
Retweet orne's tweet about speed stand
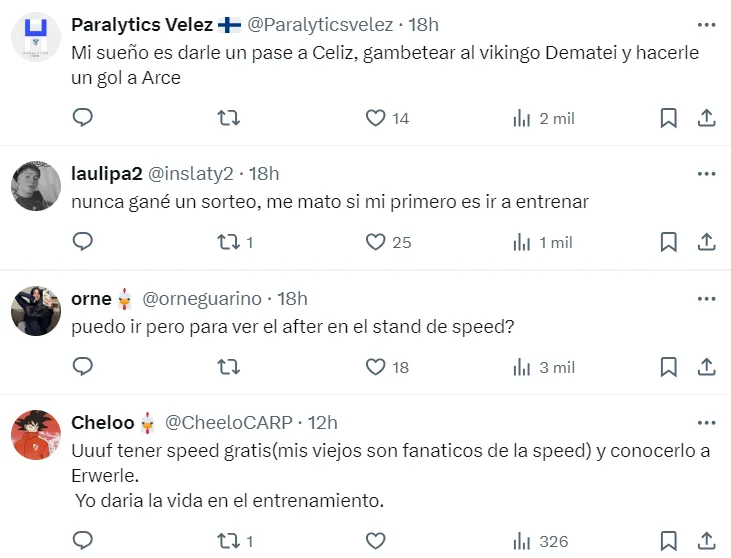(228, 367)
